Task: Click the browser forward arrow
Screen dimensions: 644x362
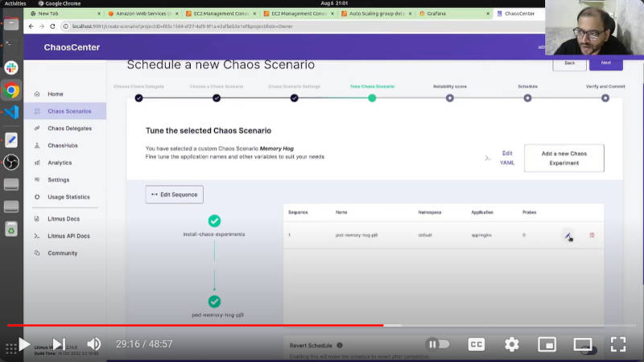Action: 42,27
